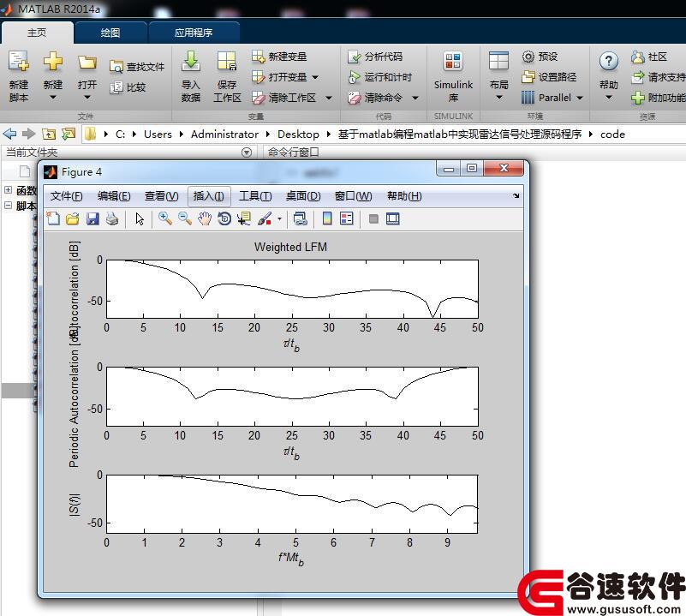The width and height of the screenshot is (686, 616).
Task: Switch to the Plots (绘图) tab
Action: click(x=110, y=33)
